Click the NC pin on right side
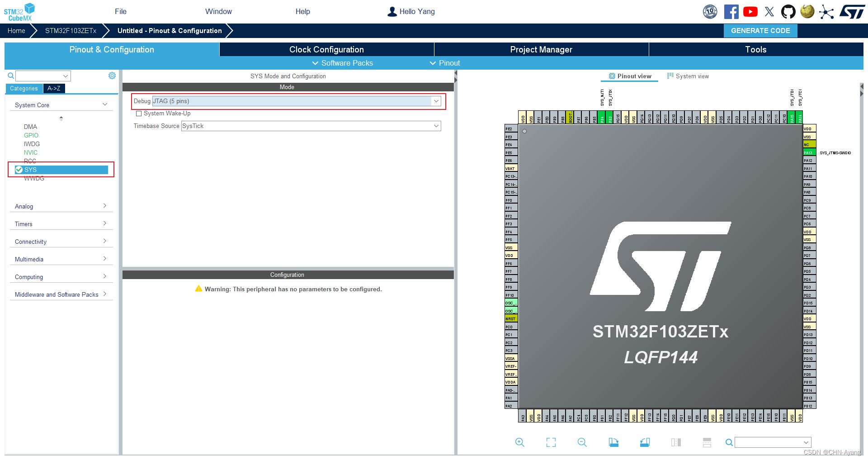Screen dimensions: 868x460 click(x=810, y=145)
